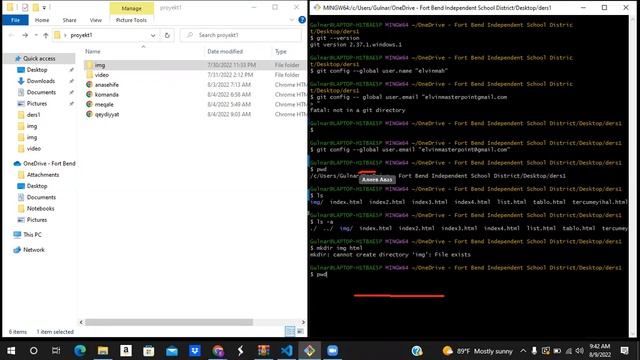Click the Manage contextual tab
The width and height of the screenshot is (640, 360).
131,8
